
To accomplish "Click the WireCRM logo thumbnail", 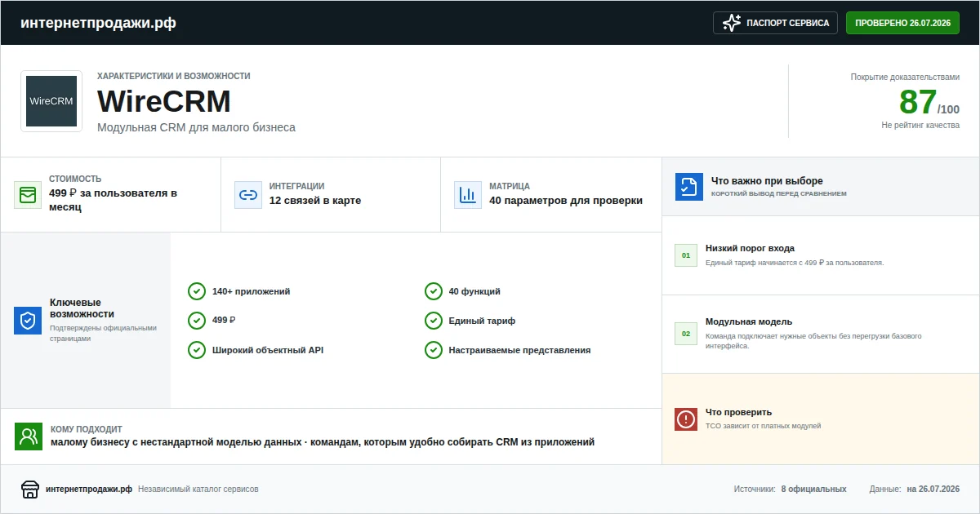I will (x=51, y=101).
